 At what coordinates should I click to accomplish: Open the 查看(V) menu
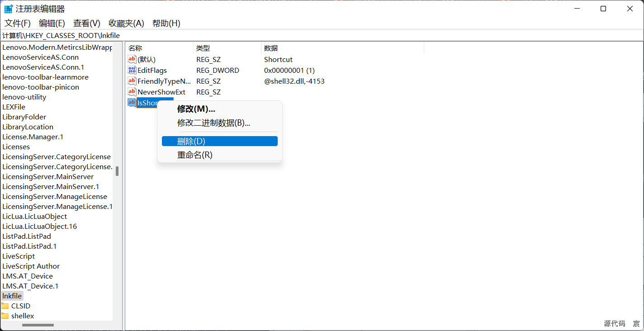(x=87, y=23)
